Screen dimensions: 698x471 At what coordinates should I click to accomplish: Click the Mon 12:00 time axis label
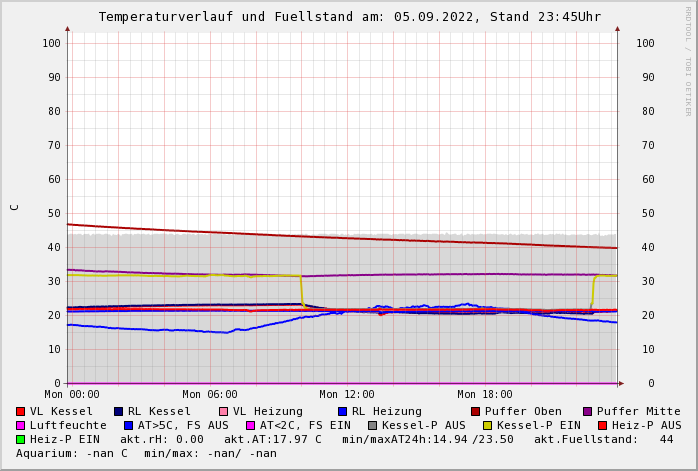coord(347,395)
